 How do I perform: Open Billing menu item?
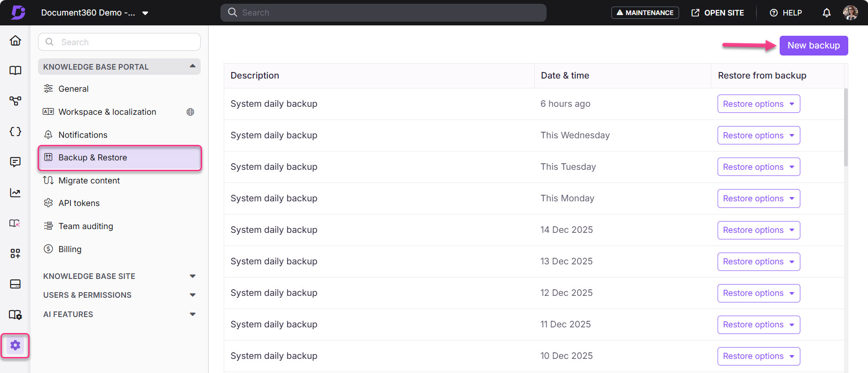click(119, 249)
